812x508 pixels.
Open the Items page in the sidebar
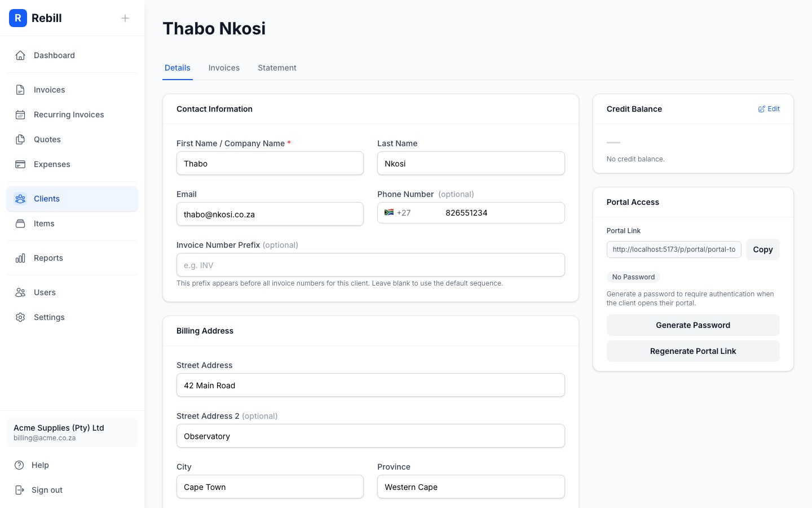(x=44, y=224)
